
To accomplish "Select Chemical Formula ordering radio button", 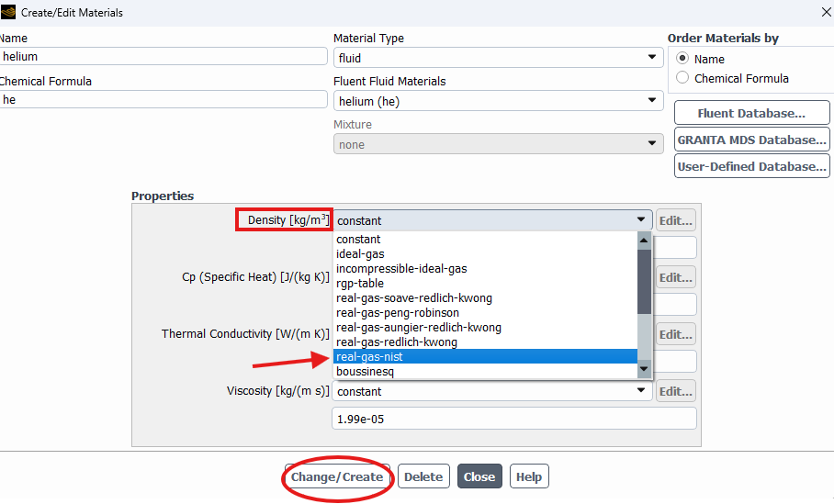I will 682,78.
